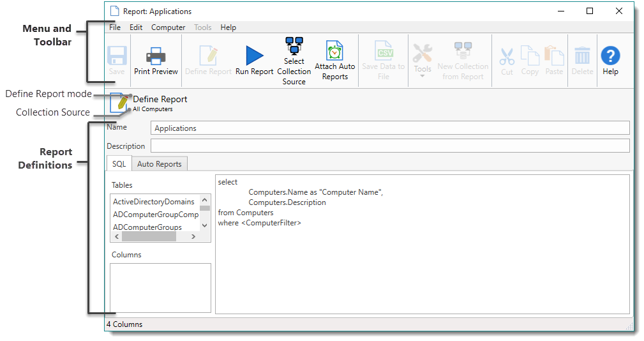Screen dimensions: 644x341
Task: Select ActiveDirectoryDomains in the Tables list
Action: coord(154,202)
